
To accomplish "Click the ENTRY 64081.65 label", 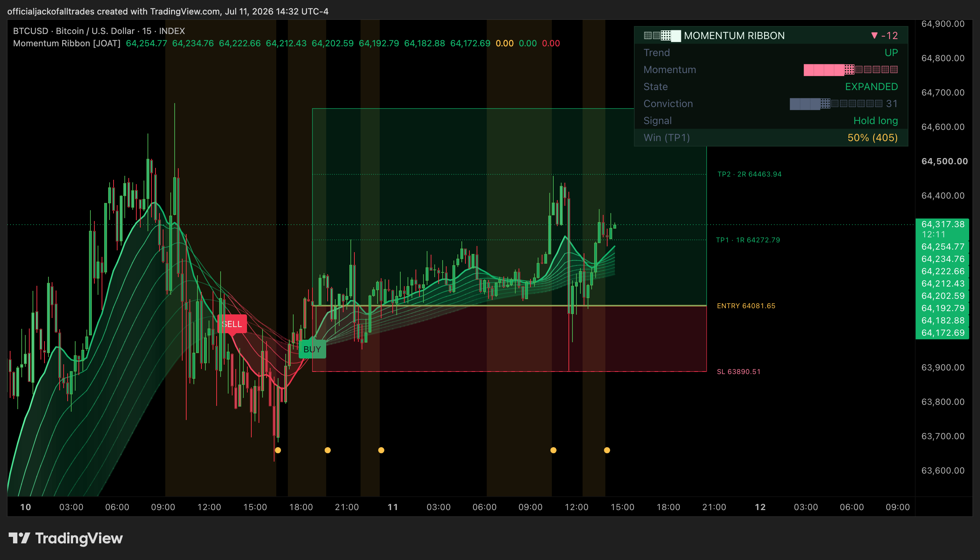I will click(746, 306).
